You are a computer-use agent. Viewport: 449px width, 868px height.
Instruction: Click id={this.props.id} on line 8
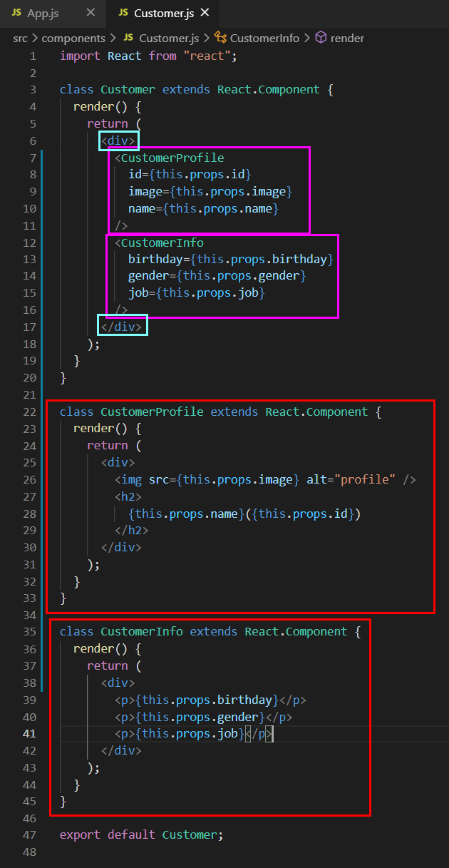coord(190,175)
